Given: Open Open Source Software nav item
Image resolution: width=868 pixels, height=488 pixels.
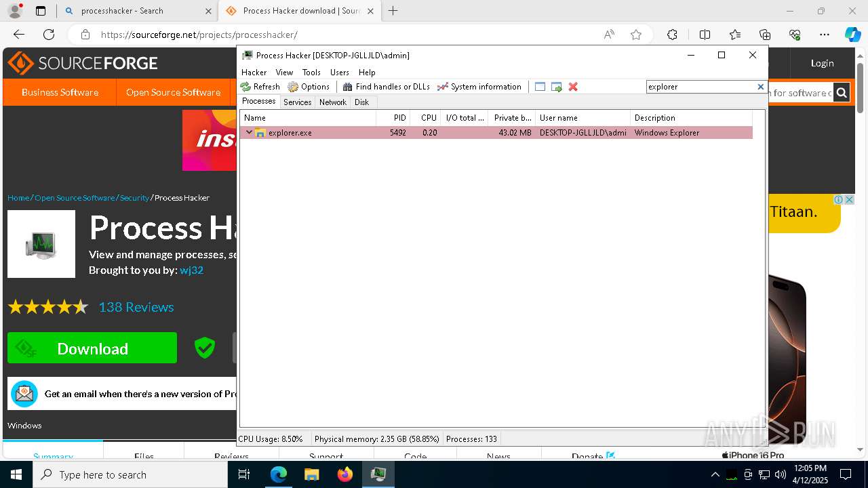Looking at the screenshot, I should 173,92.
